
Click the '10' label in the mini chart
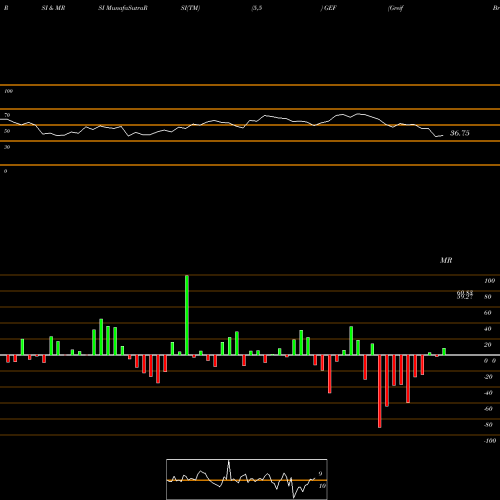click(322, 486)
